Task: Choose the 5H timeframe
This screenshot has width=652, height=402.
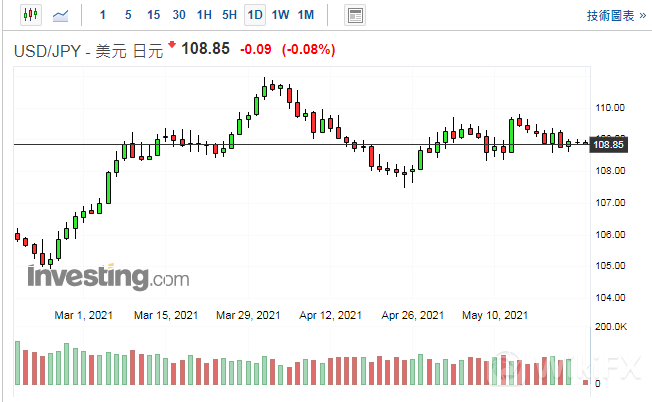Action: click(x=229, y=15)
